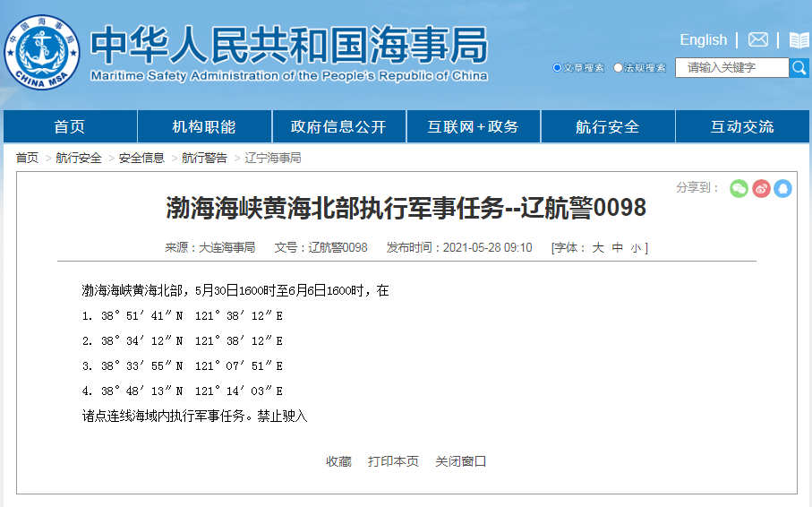The height and width of the screenshot is (507, 812).
Task: Share via the blue bell QQ icon
Action: click(783, 188)
